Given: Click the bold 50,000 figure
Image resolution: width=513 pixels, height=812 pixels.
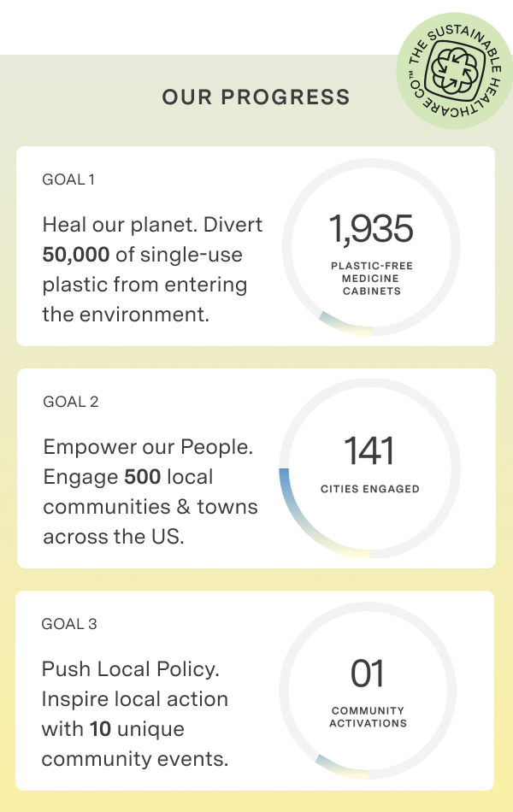Looking at the screenshot, I should point(75,254).
